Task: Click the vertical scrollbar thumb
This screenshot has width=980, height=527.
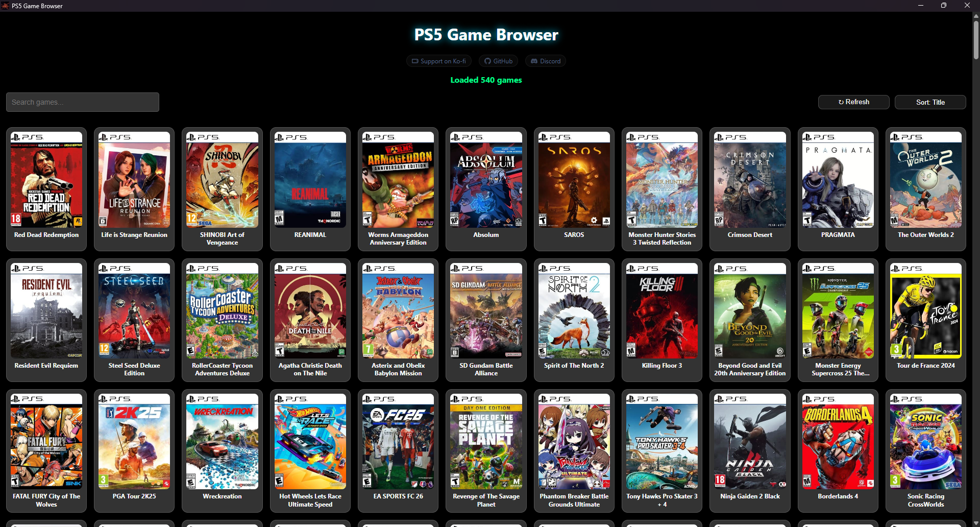Action: [976, 40]
